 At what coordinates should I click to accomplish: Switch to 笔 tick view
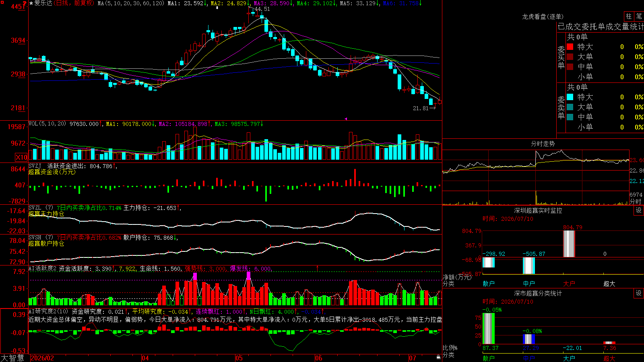(639, 16)
